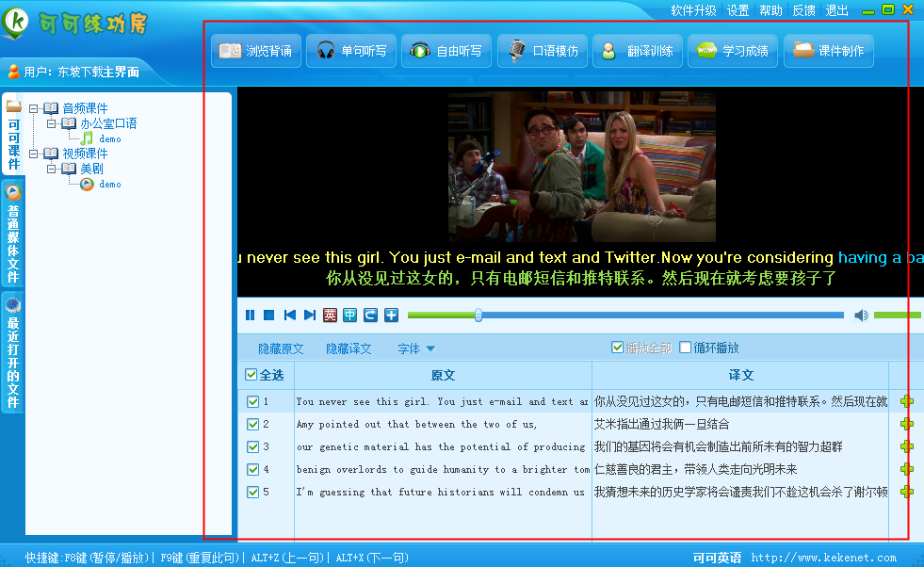Viewport: 924px width, 567px height.
Task: Collapse the 视频课件 tree node
Action: pyautogui.click(x=34, y=154)
